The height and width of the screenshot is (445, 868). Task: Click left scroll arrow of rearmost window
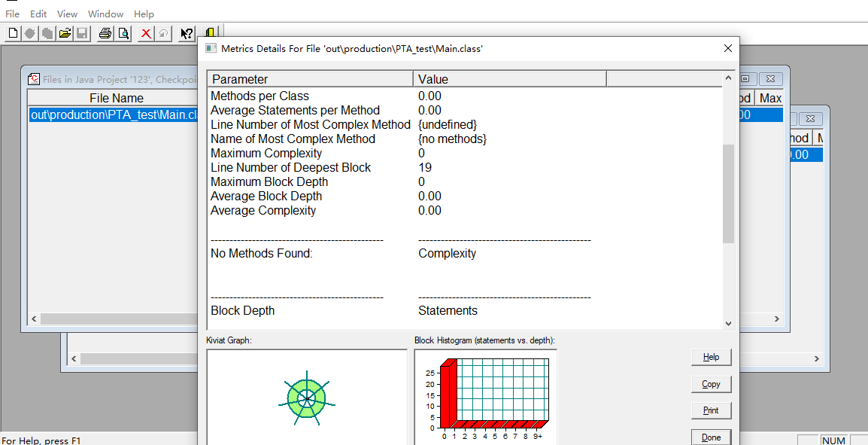[74, 358]
